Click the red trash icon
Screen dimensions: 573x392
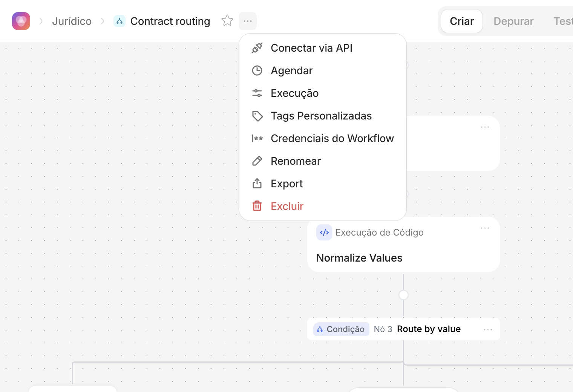pos(257,206)
